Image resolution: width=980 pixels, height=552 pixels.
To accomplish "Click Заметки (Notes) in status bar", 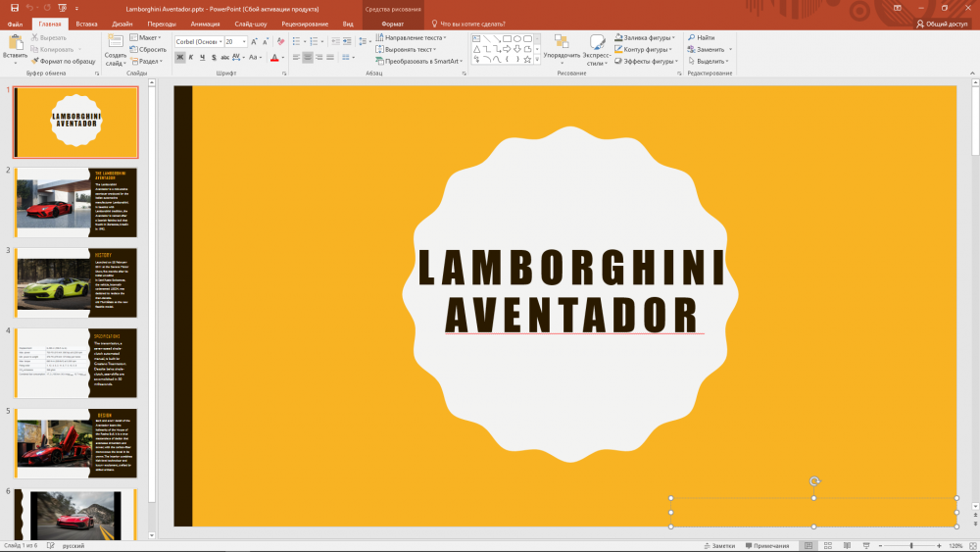I will tap(719, 545).
